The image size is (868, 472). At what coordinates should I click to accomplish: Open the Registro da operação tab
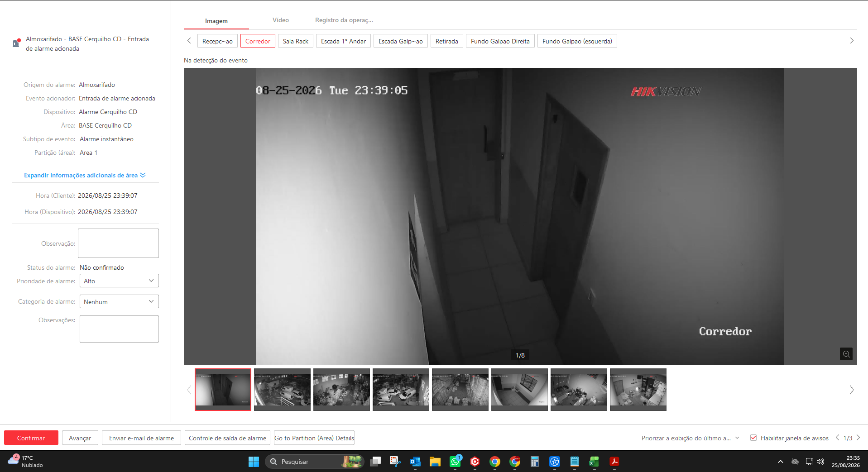[344, 20]
